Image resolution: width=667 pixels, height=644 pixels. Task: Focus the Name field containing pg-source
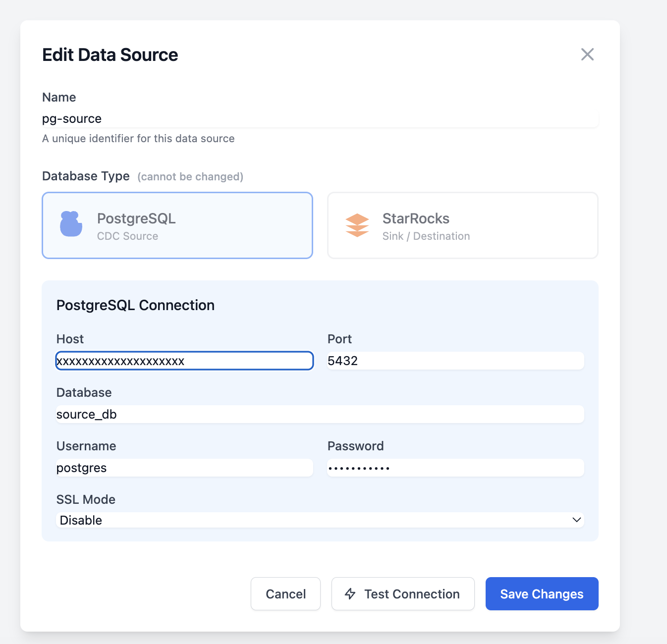[x=320, y=118]
